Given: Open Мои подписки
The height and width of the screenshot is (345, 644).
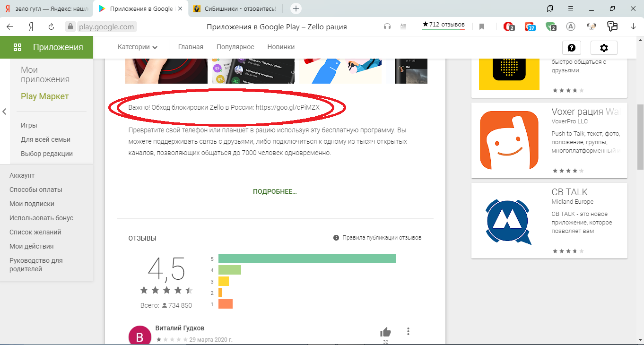Looking at the screenshot, I should [x=32, y=204].
